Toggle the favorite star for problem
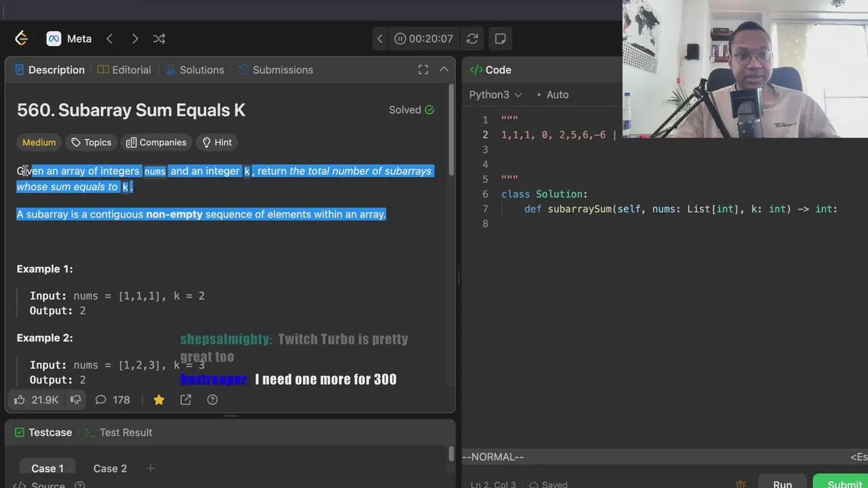 click(159, 400)
